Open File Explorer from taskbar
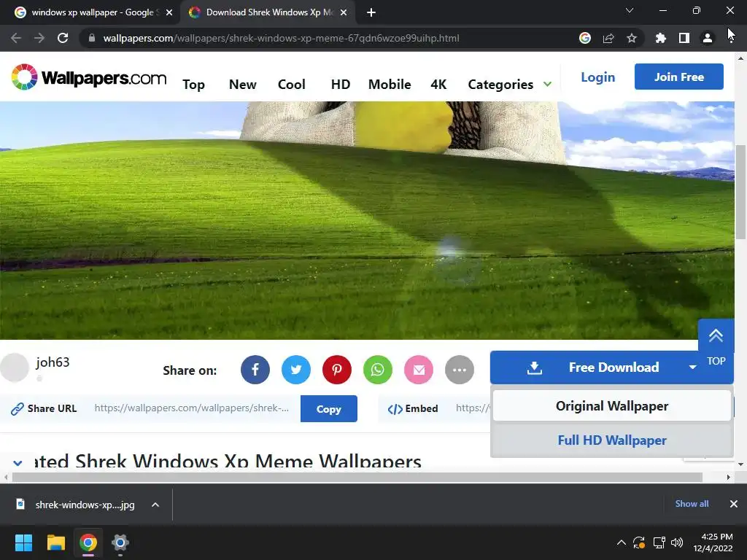The image size is (747, 560). (x=55, y=542)
